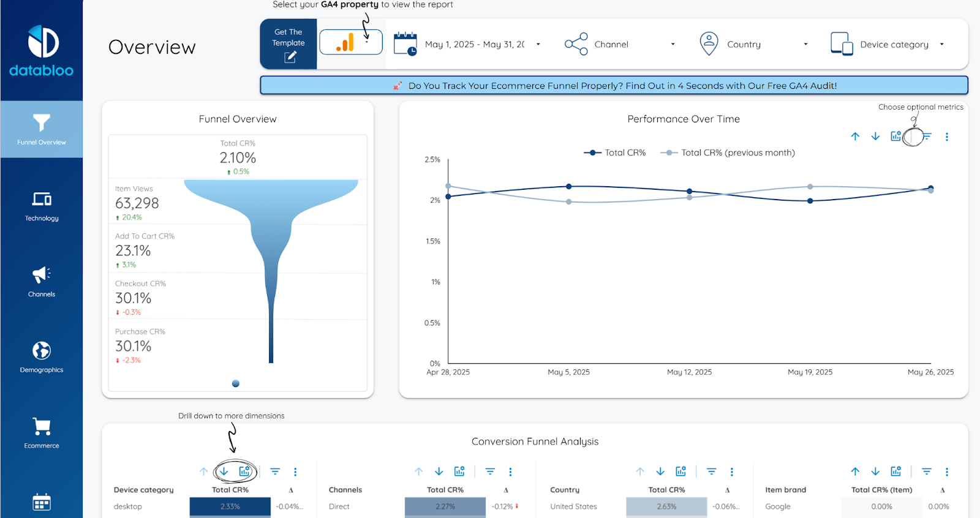The height and width of the screenshot is (518, 980).
Task: Click the Total CR% 2.10% scorecard
Action: [x=238, y=157]
